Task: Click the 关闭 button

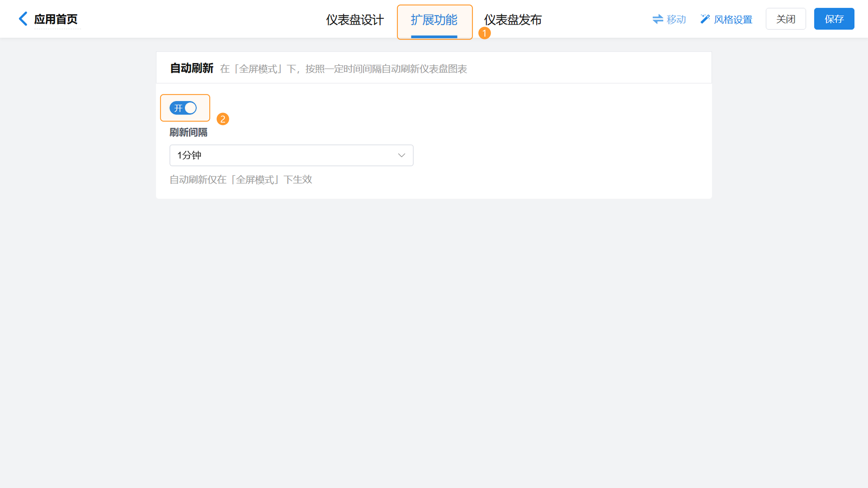Action: pos(786,19)
